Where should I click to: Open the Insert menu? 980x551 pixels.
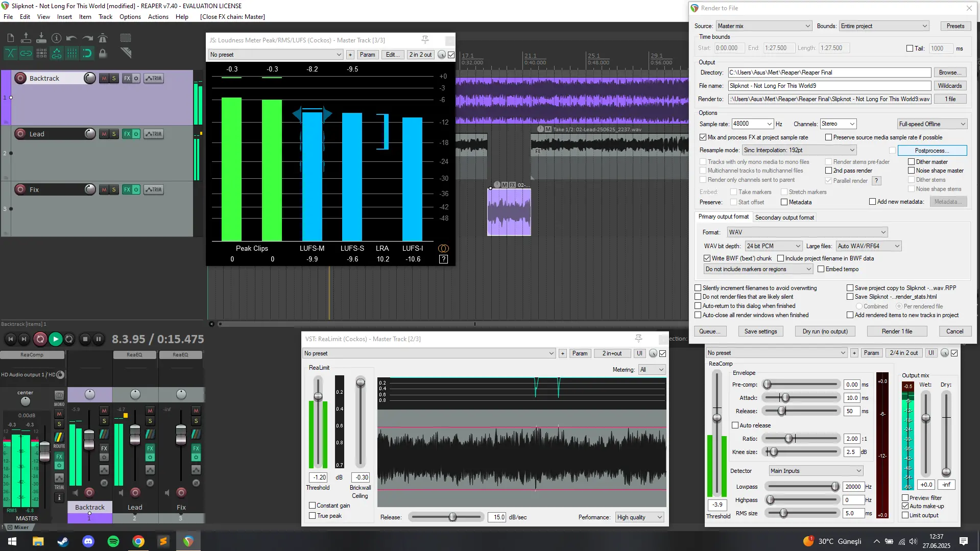64,16
